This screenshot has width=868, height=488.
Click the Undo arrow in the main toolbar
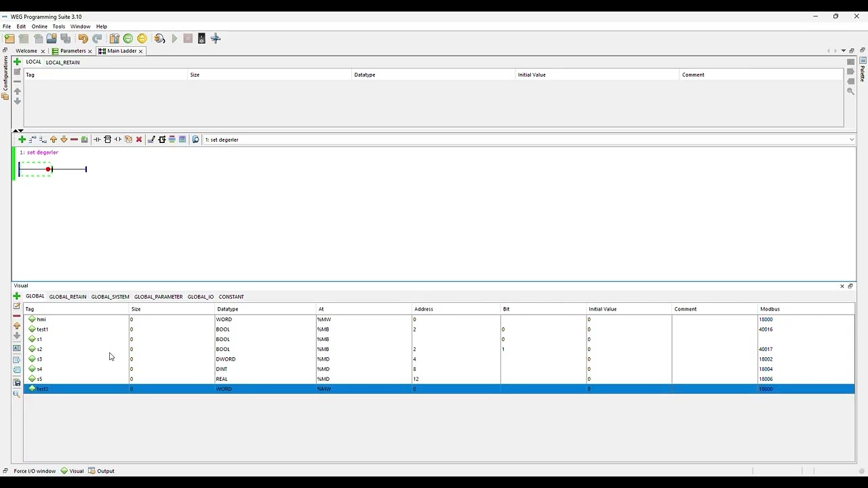tap(83, 39)
